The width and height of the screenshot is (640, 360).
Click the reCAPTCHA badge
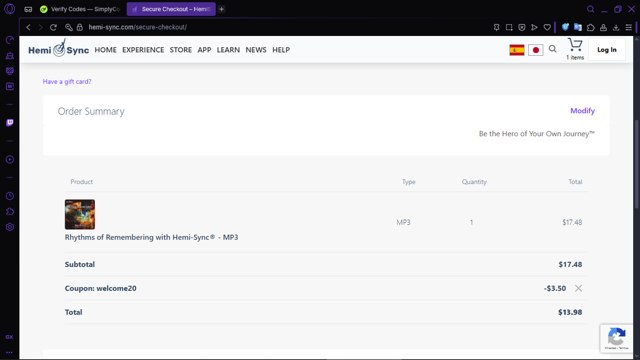pyautogui.click(x=616, y=338)
